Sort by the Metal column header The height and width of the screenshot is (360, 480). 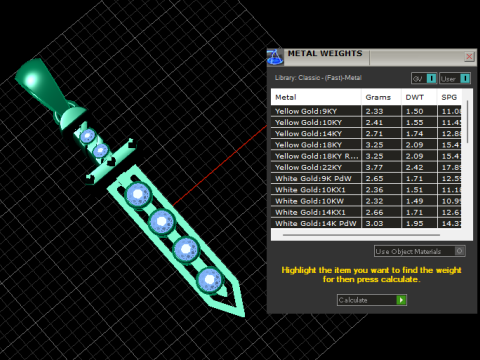(x=316, y=97)
